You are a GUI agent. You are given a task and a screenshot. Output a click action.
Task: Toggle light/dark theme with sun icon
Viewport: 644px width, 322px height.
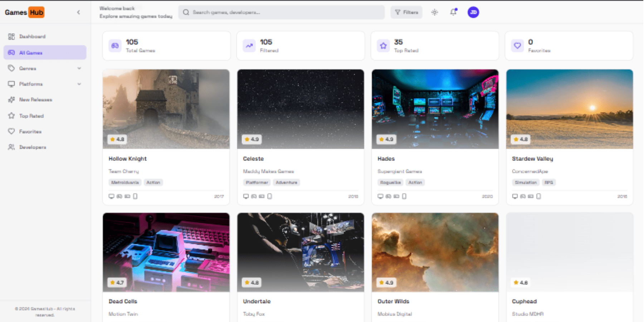(434, 12)
